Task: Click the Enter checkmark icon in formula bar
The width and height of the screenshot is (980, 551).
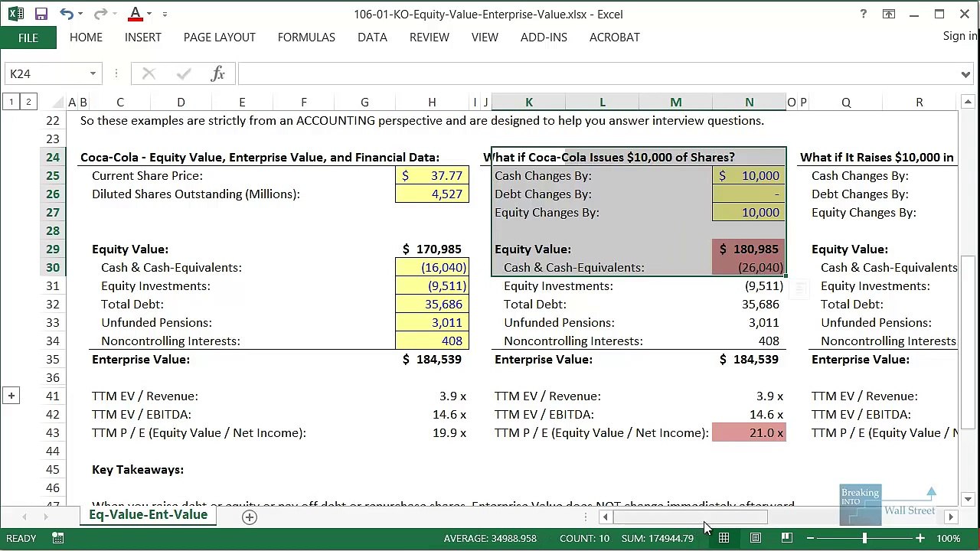Action: (183, 73)
